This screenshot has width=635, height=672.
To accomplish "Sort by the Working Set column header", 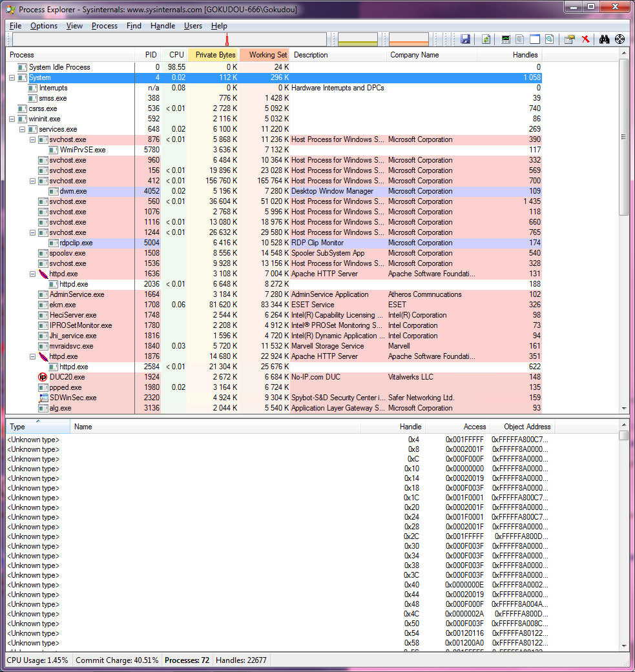I will click(265, 55).
